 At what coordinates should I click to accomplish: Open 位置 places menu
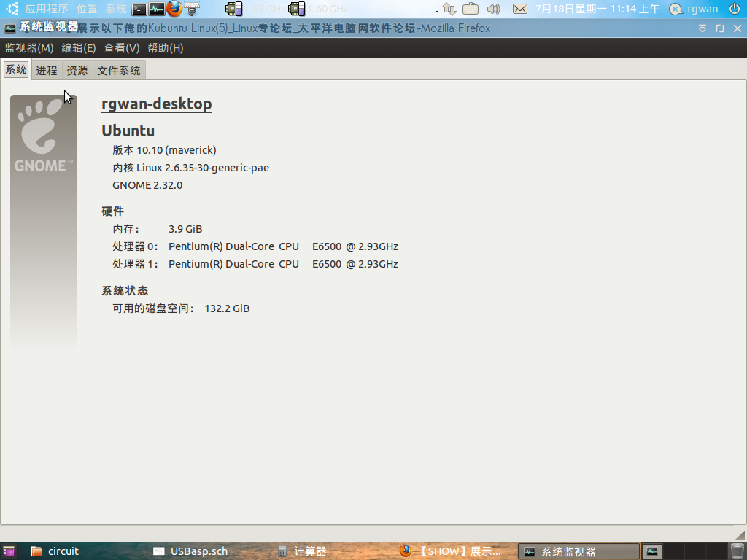87,9
